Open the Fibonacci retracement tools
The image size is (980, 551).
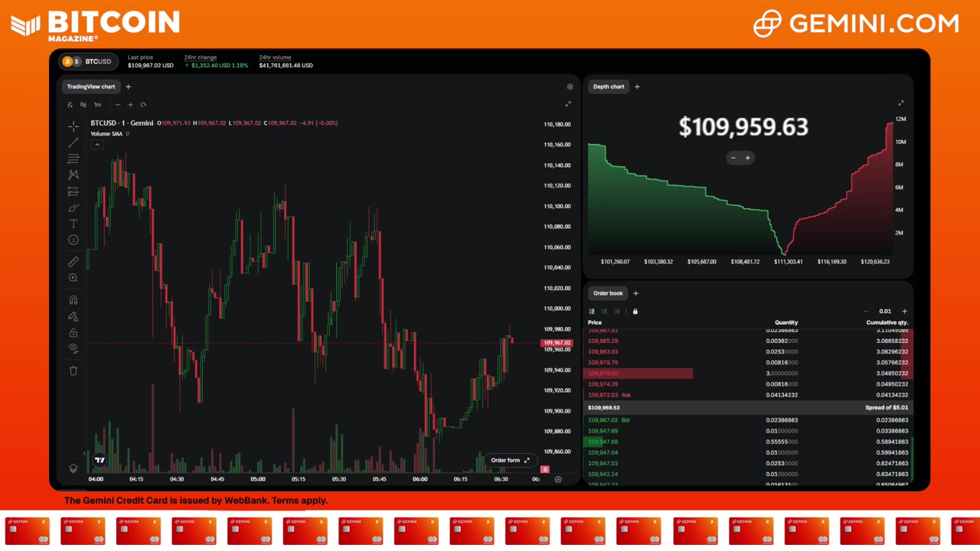coord(73,158)
